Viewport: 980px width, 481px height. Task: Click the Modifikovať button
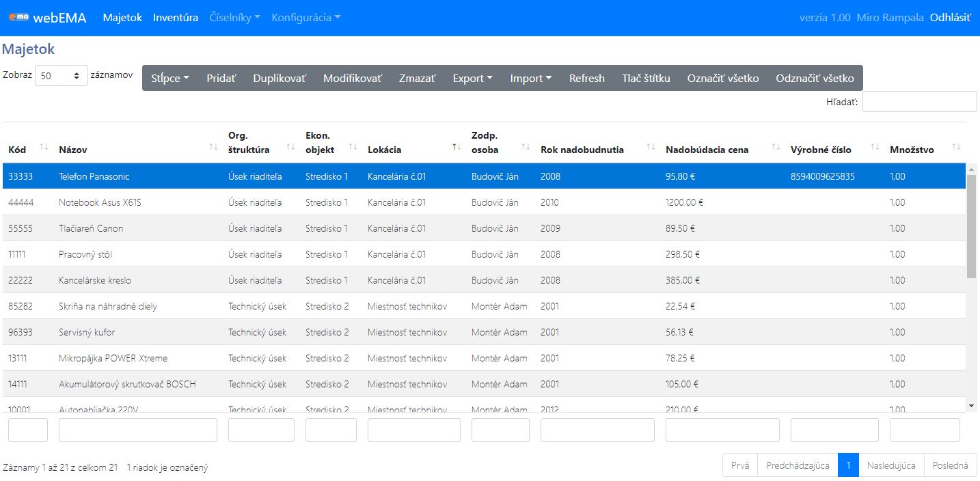tap(353, 78)
